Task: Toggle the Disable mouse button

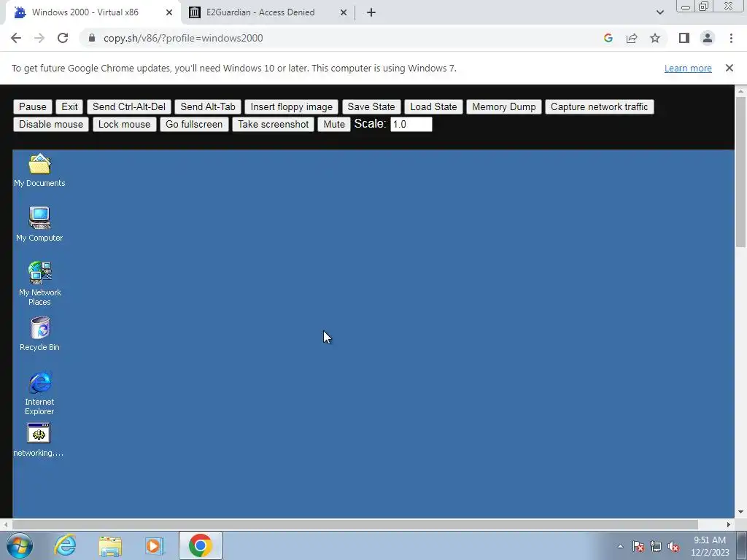Action: click(51, 124)
